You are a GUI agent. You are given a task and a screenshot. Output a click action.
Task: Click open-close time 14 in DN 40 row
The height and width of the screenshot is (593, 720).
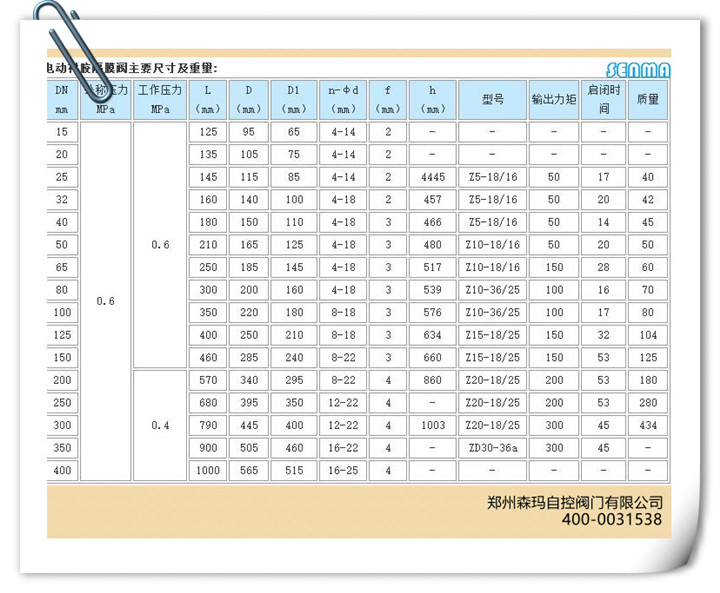click(x=603, y=222)
